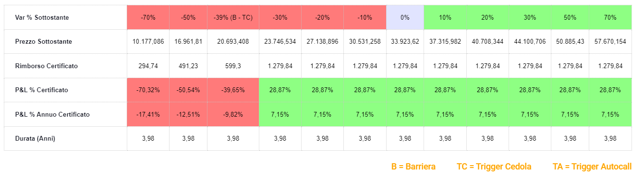Click the -70% red header cell
The width and height of the screenshot is (644, 181).
[148, 17]
